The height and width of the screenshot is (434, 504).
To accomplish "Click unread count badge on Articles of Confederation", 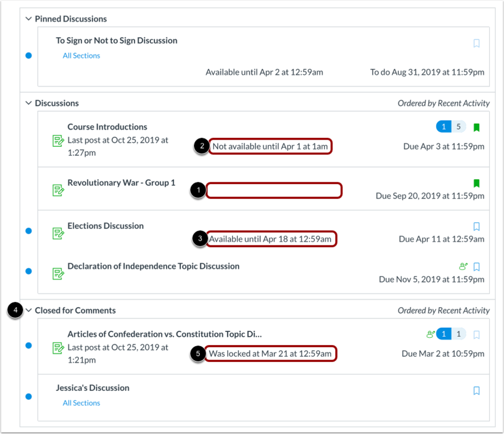I will click(x=444, y=334).
